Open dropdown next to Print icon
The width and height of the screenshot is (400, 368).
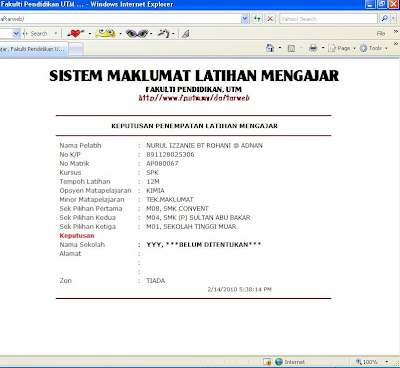[x=323, y=48]
